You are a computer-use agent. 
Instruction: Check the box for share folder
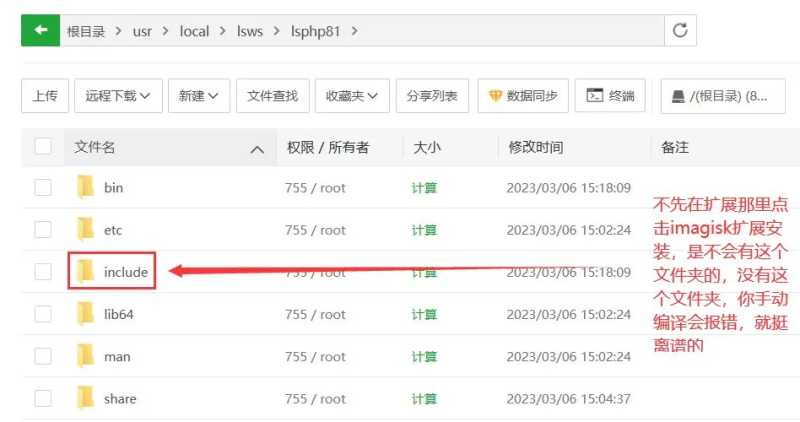[43, 399]
